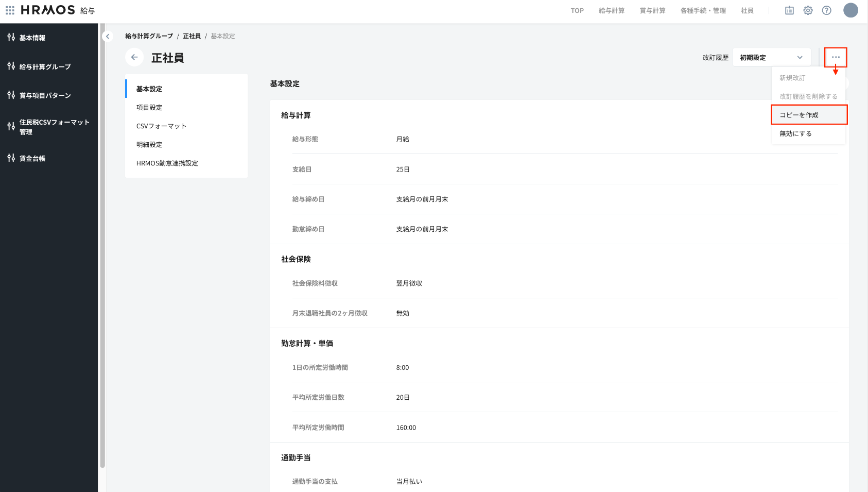868x492 pixels.
Task: Select コピーを作成 from the menu
Action: (808, 115)
